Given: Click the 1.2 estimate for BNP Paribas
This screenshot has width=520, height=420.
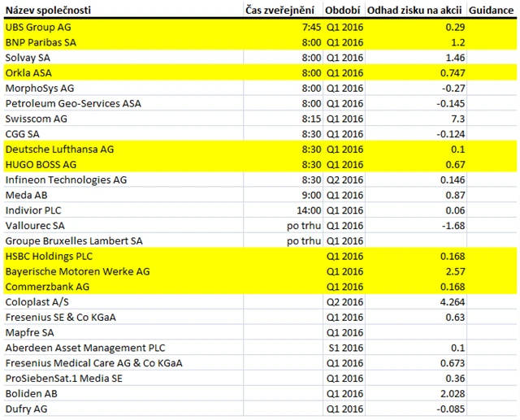Looking at the screenshot, I should tap(458, 42).
